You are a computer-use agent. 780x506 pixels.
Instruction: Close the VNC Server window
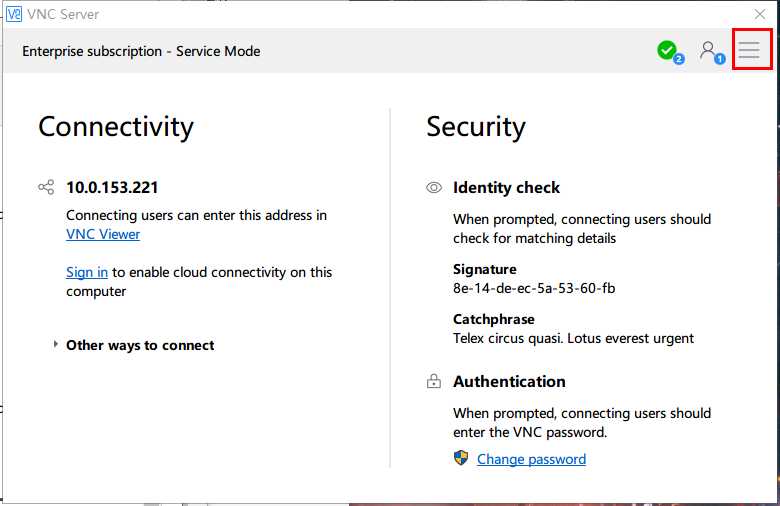760,14
